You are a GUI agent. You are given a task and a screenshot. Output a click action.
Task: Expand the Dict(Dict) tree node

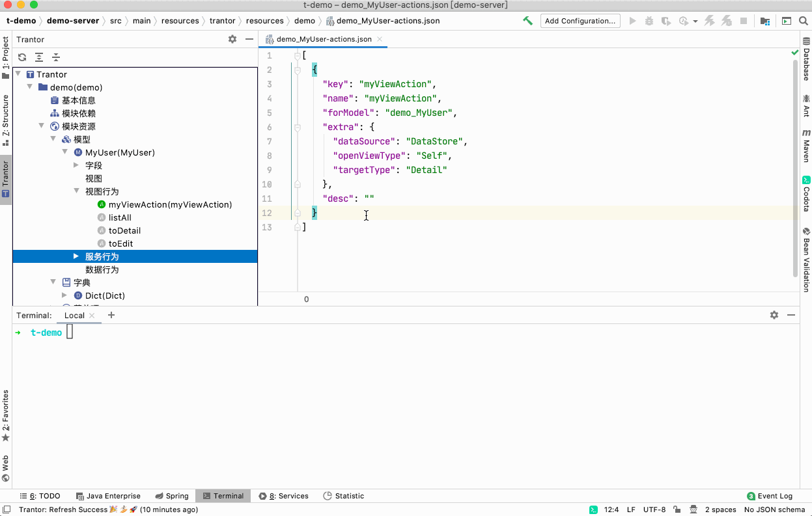(64, 295)
